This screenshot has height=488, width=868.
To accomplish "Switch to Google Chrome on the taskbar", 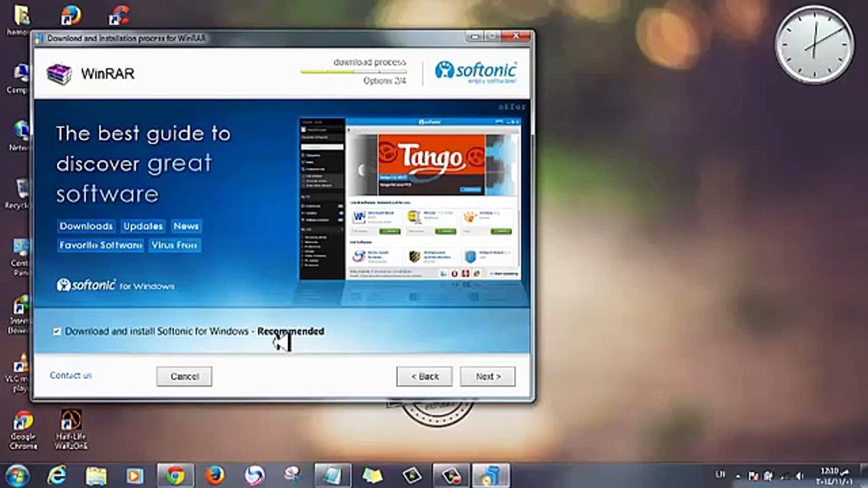I will 175,476.
